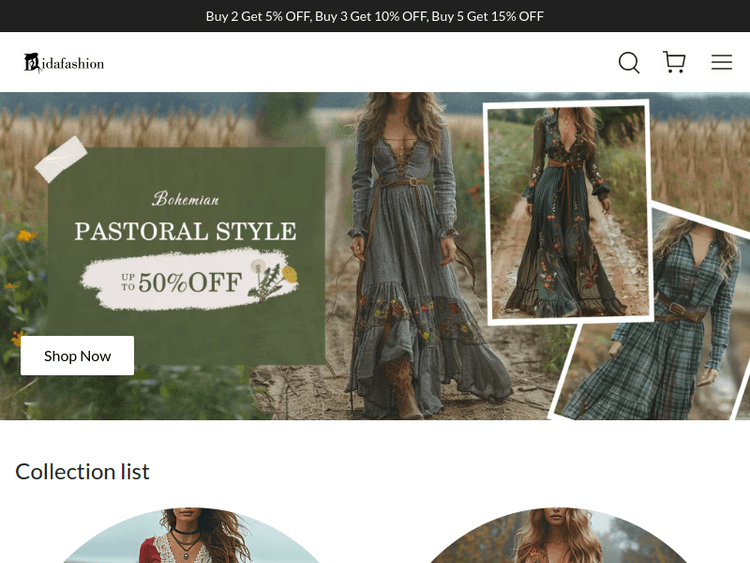Click the tape sticker on the green panel

click(60, 159)
